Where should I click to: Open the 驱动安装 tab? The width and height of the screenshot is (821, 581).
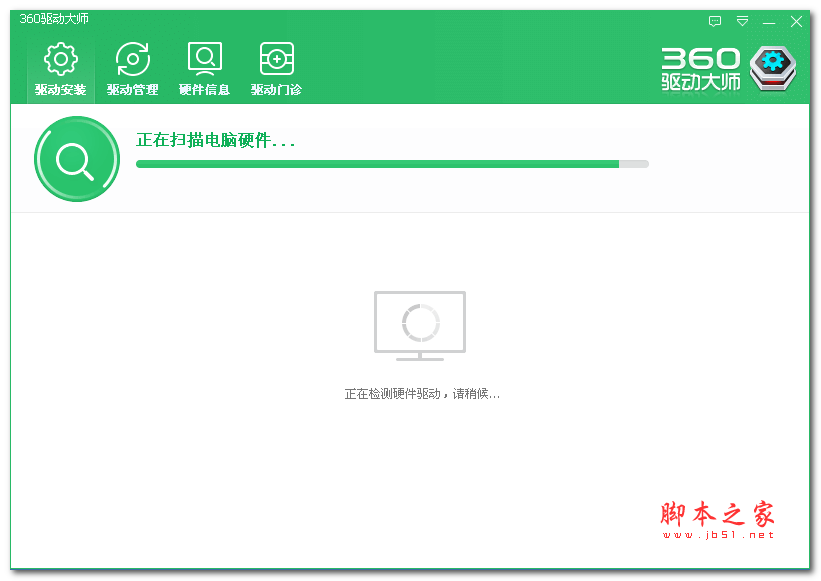tap(61, 70)
